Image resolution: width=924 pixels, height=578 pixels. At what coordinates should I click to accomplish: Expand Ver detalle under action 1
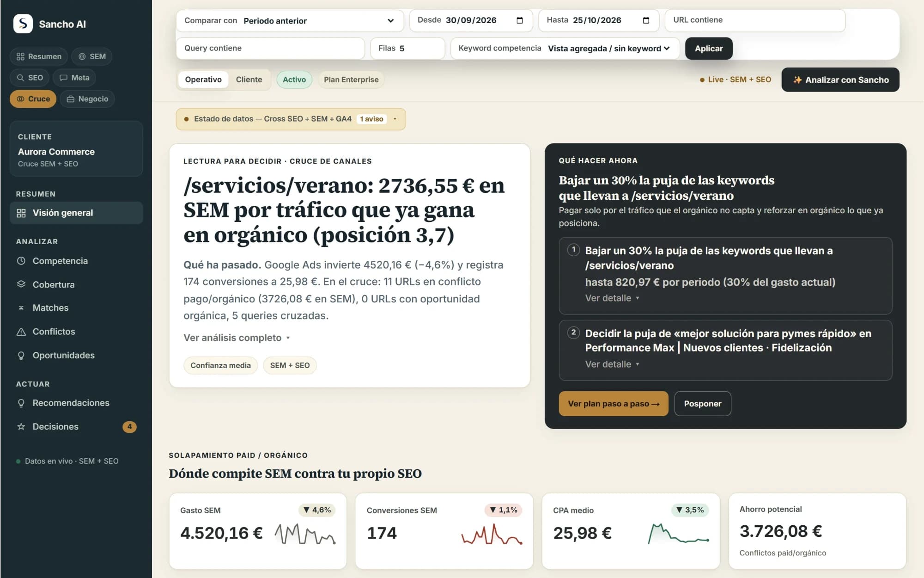point(612,298)
